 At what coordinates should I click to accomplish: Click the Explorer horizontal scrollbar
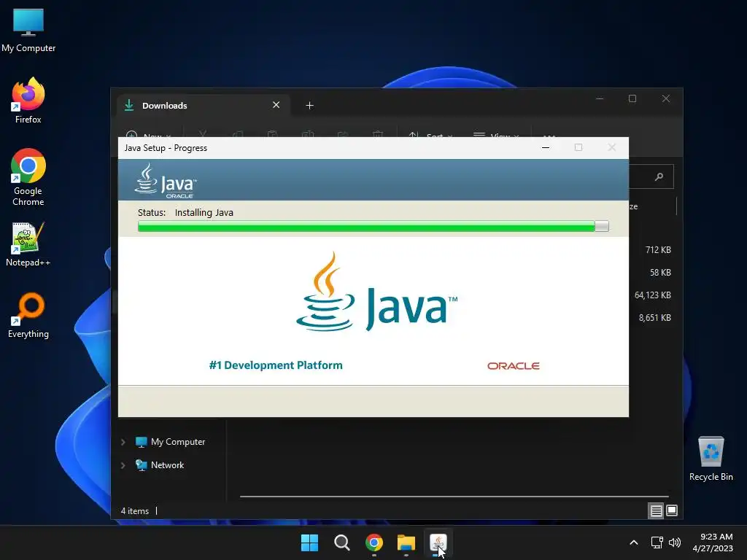click(x=454, y=496)
